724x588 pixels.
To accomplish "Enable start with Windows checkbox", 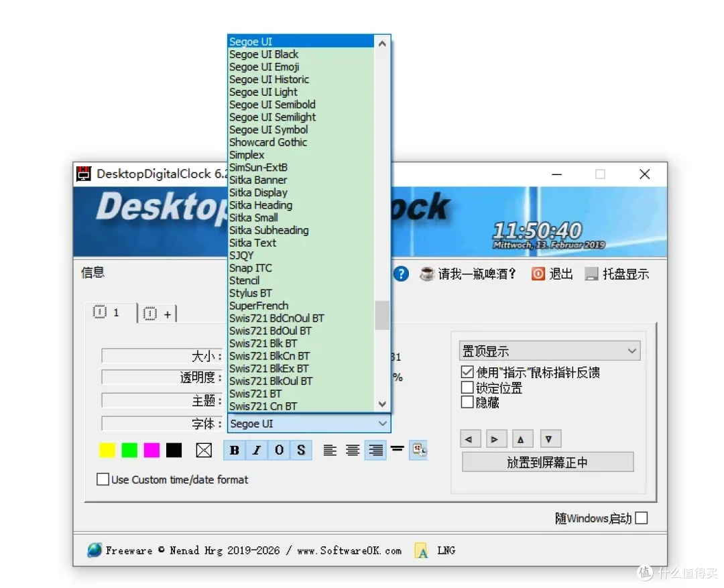I will point(642,518).
